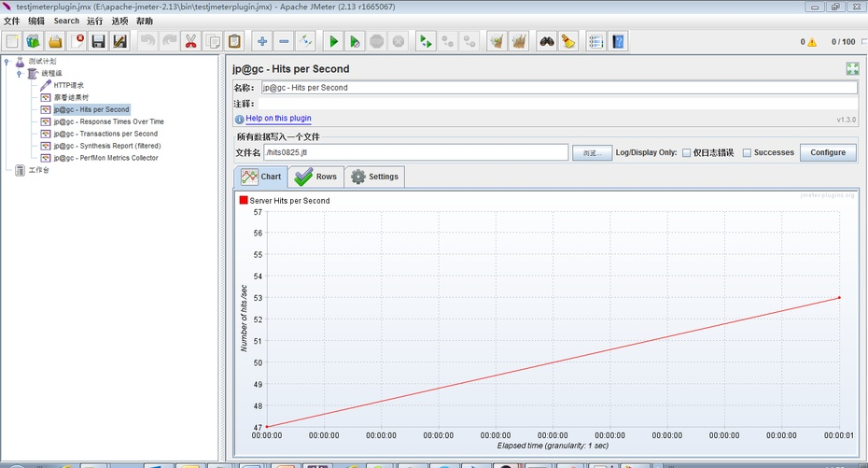The width and height of the screenshot is (868, 468).
Task: Open the Settings tab
Action: 374,177
